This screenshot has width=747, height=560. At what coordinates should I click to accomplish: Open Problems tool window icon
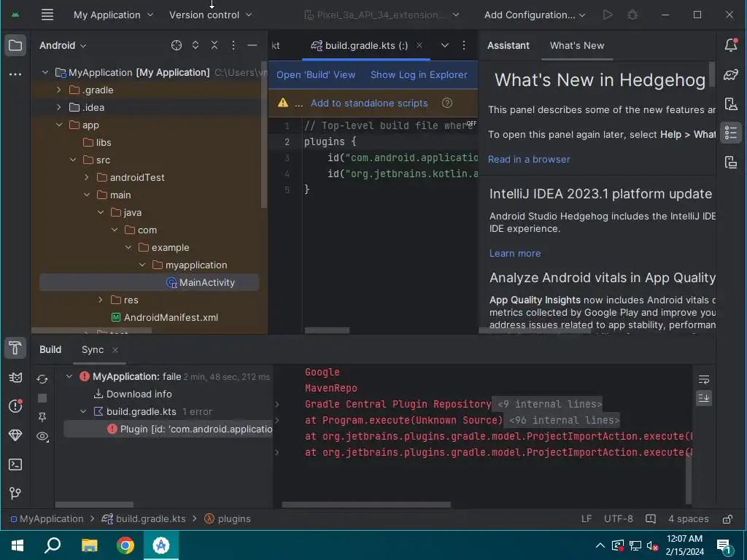15,405
